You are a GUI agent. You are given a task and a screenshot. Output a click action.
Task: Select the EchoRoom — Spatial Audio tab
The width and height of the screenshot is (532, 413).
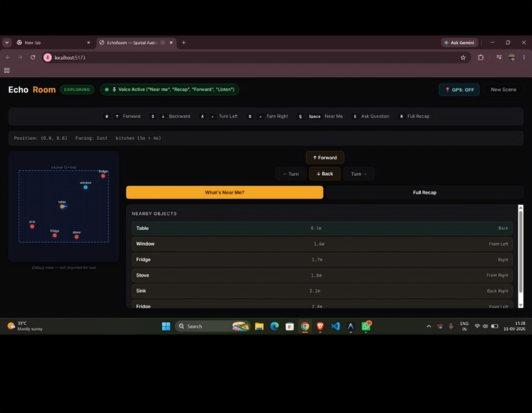pos(132,43)
